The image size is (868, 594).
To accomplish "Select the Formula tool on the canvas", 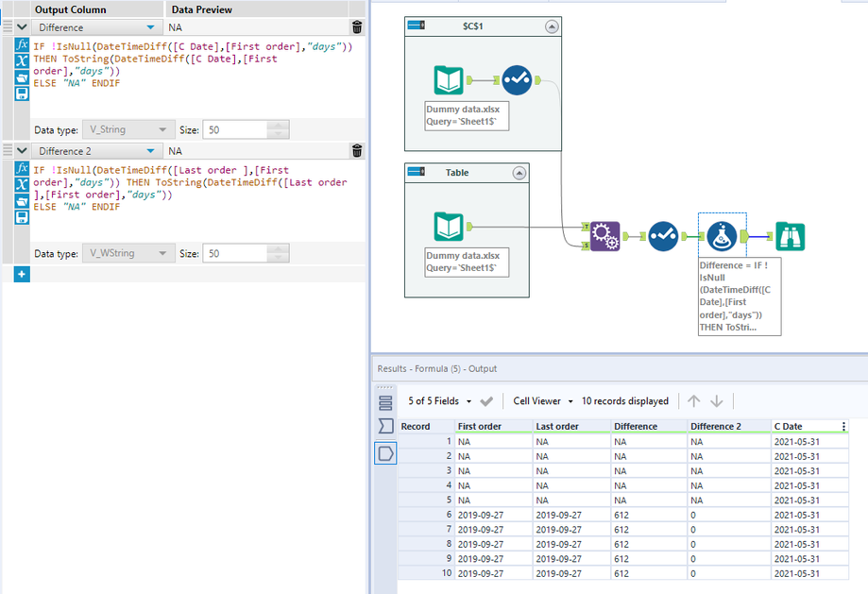I will click(x=723, y=236).
